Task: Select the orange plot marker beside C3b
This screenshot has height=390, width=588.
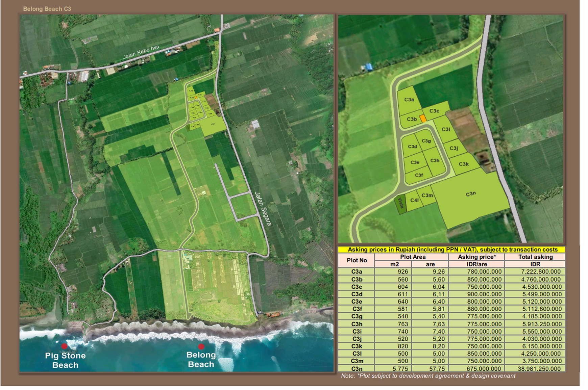Action: 423,119
